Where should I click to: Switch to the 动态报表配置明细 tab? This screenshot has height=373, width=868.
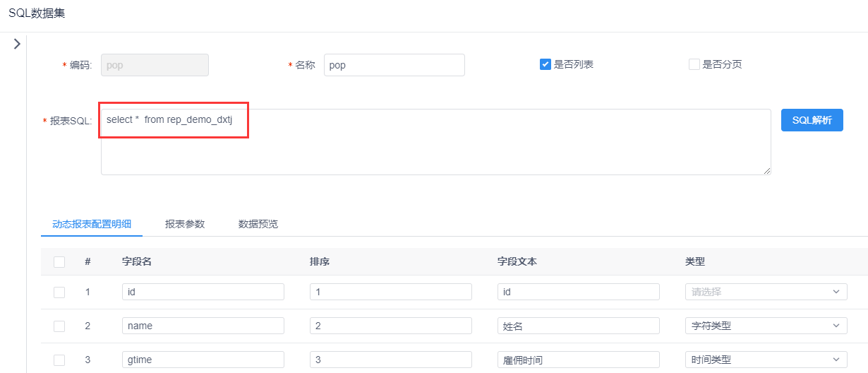coord(92,224)
